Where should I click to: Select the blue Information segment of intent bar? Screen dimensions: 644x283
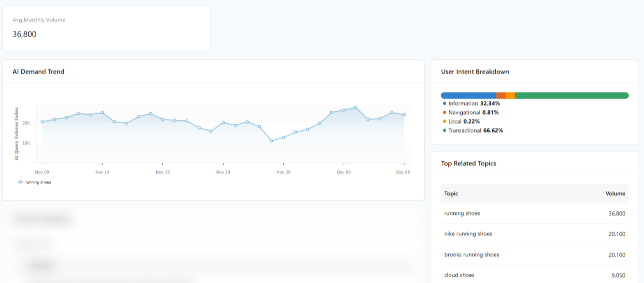[x=468, y=95]
